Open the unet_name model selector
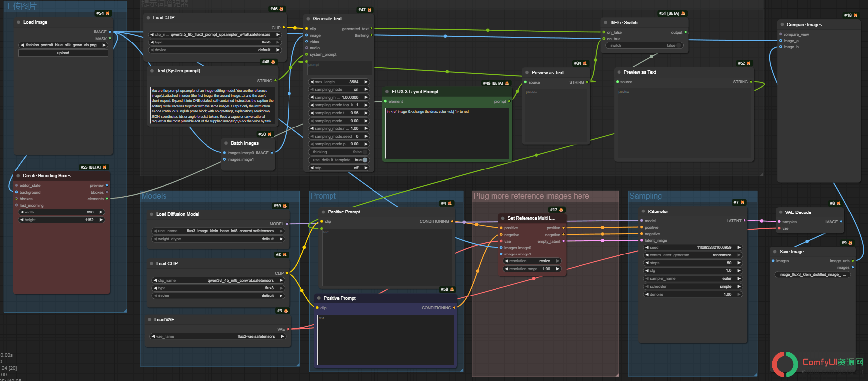The height and width of the screenshot is (381, 868). click(x=218, y=231)
